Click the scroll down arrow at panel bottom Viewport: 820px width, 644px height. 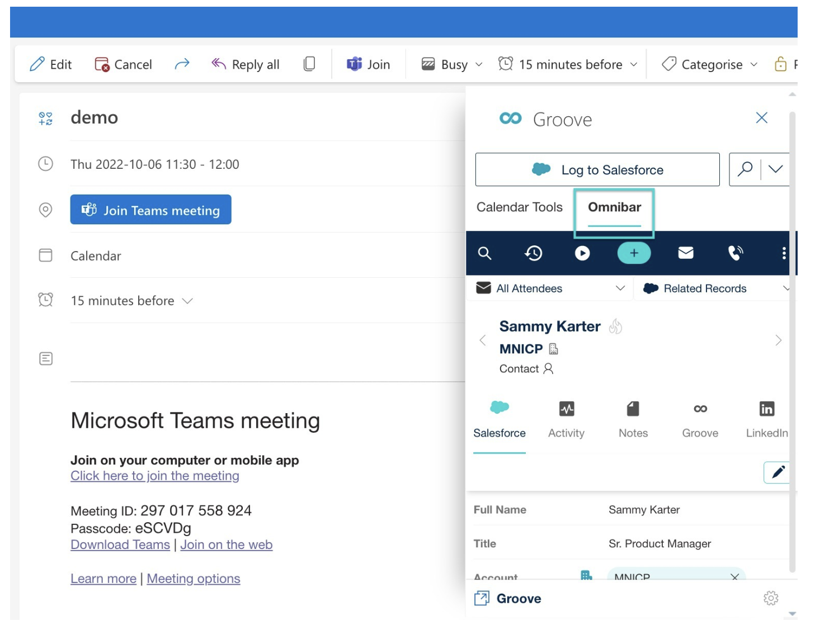coord(792,613)
